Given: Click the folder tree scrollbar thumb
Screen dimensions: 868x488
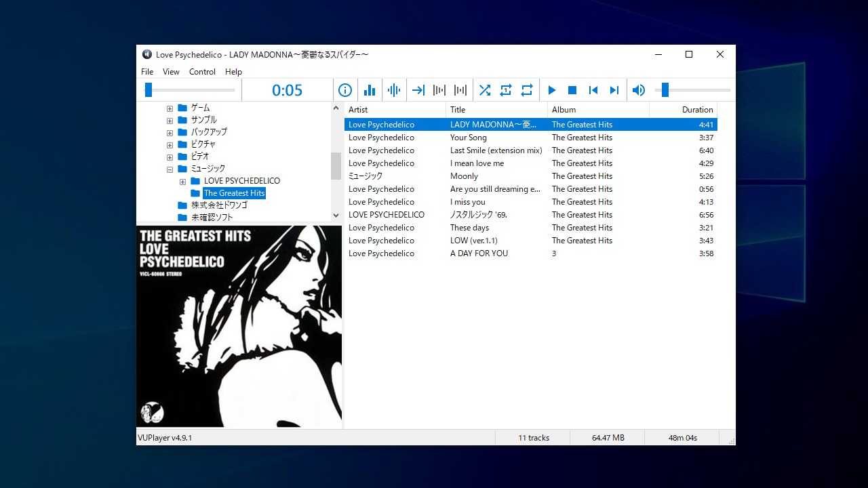Looking at the screenshot, I should (336, 166).
